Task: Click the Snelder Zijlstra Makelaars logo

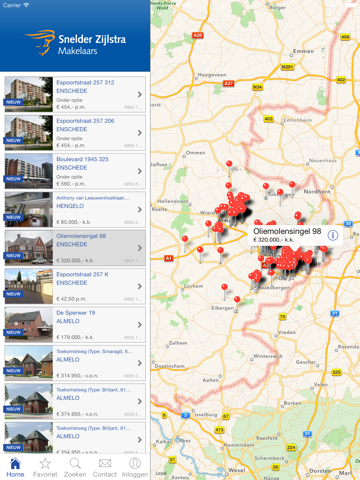Action: pyautogui.click(x=75, y=43)
